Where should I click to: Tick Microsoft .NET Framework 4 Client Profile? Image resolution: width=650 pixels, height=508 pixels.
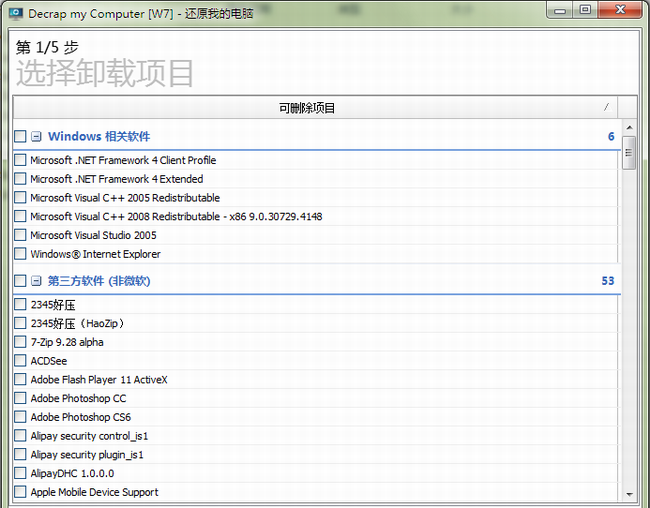tap(20, 160)
